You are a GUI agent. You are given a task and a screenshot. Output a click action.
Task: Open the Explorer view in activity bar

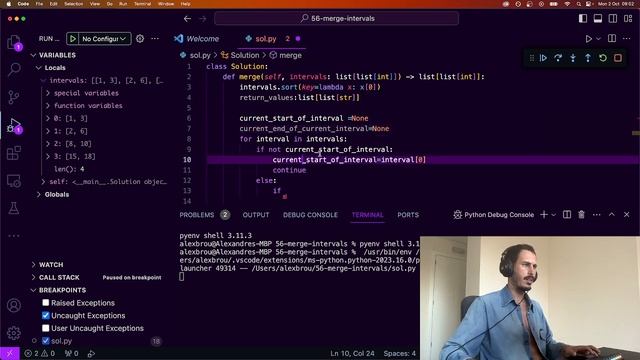tap(14, 42)
